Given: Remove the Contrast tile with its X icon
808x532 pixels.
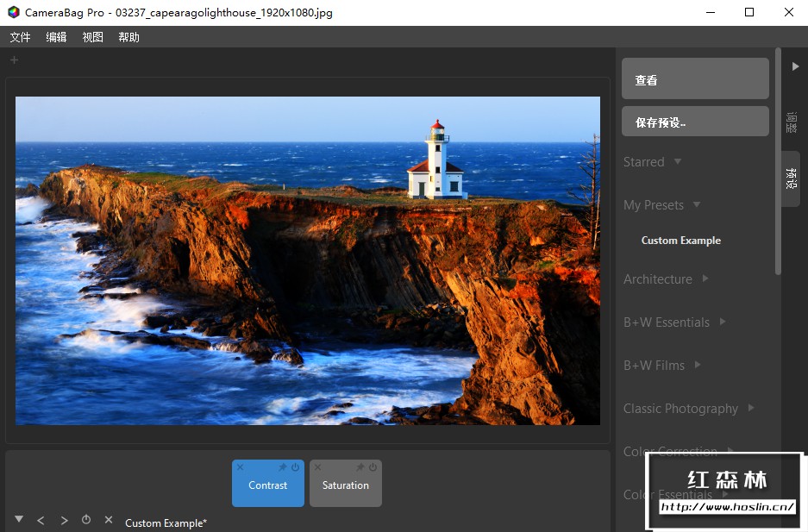Looking at the screenshot, I should (x=240, y=467).
